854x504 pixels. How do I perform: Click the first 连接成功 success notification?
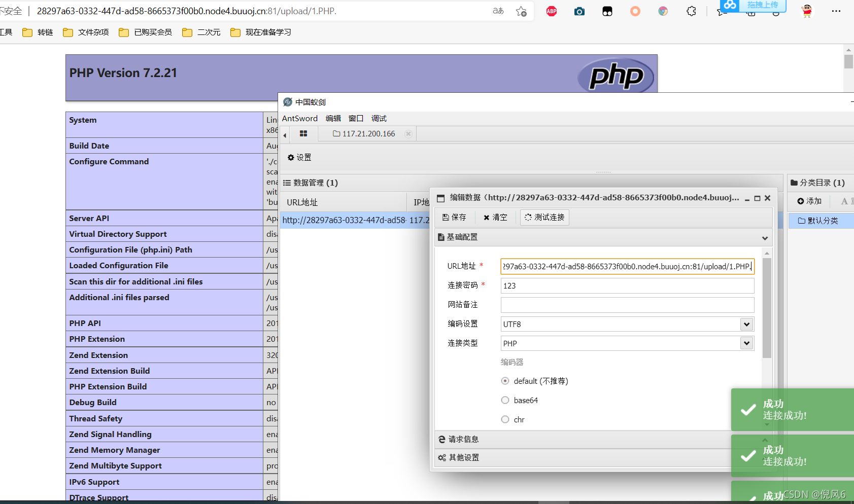pos(793,410)
